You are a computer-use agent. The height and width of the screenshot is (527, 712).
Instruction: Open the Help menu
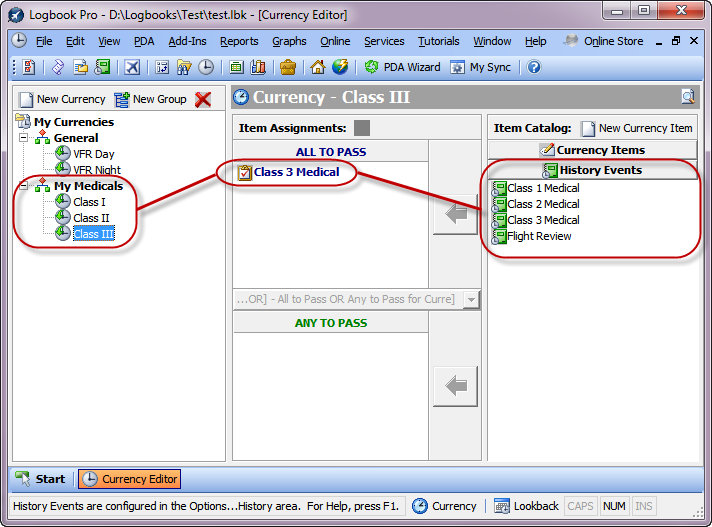[x=535, y=41]
